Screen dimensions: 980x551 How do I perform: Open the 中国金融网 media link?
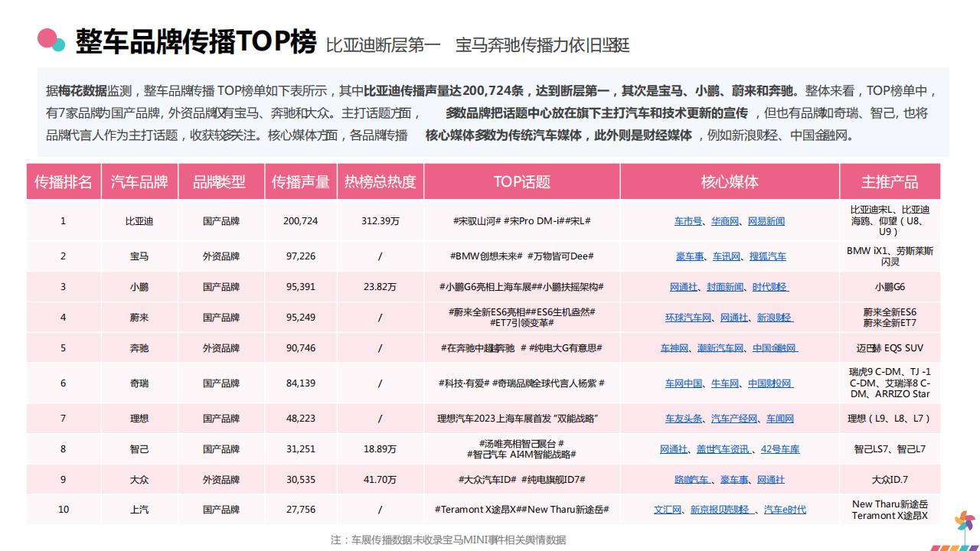point(775,348)
